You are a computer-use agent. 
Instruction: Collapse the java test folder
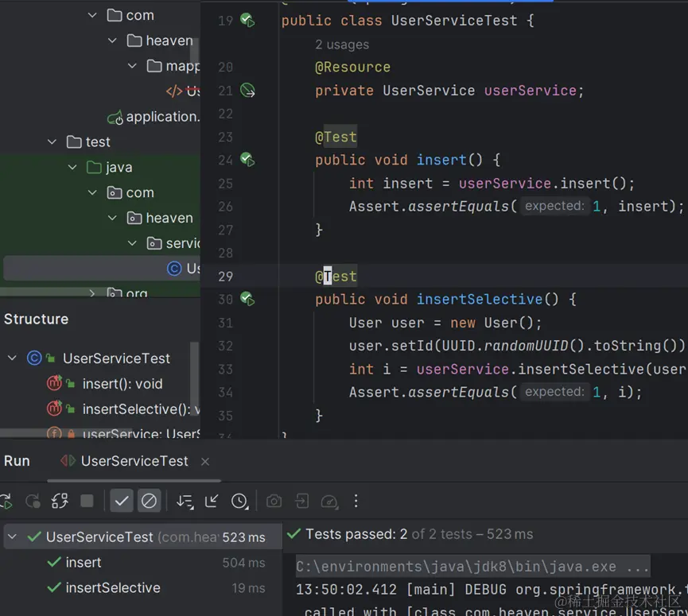pos(72,168)
